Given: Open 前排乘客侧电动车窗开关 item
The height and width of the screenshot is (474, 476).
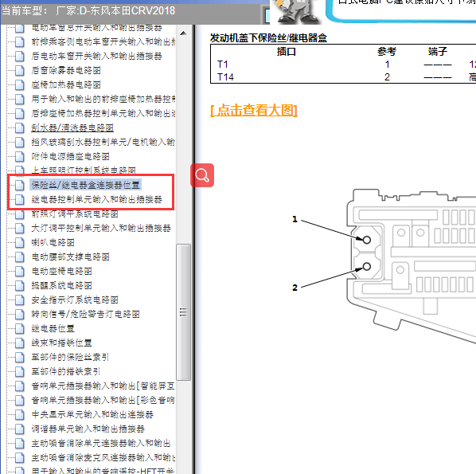Looking at the screenshot, I should point(103,41).
